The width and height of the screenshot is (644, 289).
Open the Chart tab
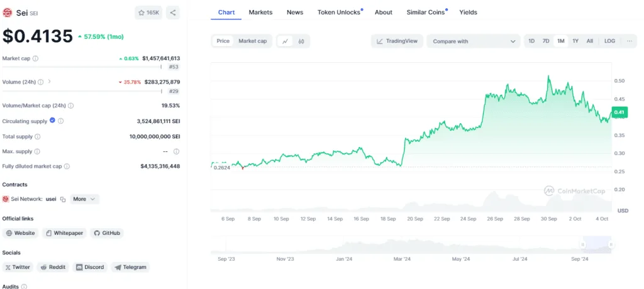click(226, 13)
